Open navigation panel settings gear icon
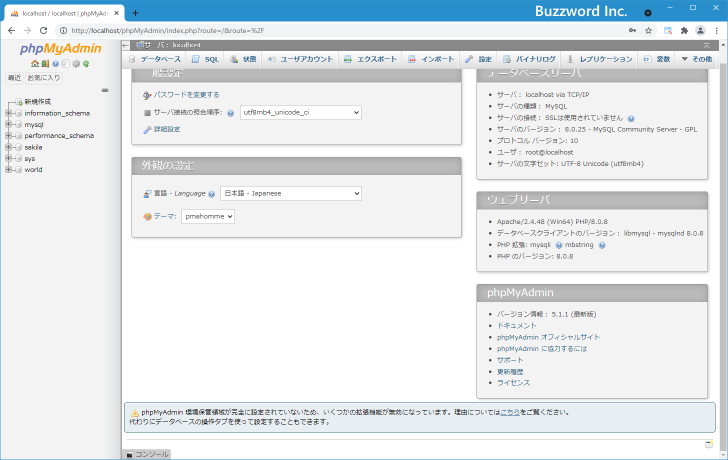The width and height of the screenshot is (728, 460). tap(76, 64)
